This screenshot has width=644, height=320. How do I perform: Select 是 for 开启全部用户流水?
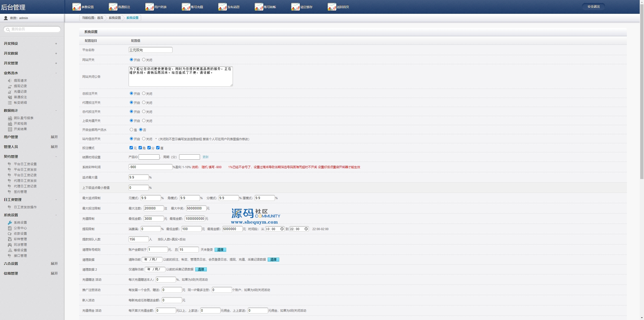pos(131,130)
